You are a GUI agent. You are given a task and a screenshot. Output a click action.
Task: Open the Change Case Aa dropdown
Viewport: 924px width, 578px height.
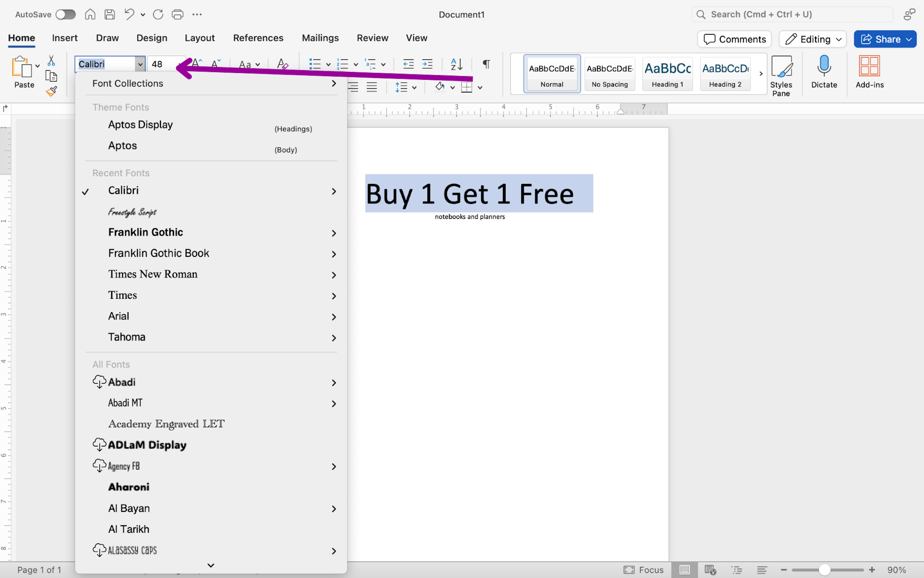point(249,64)
